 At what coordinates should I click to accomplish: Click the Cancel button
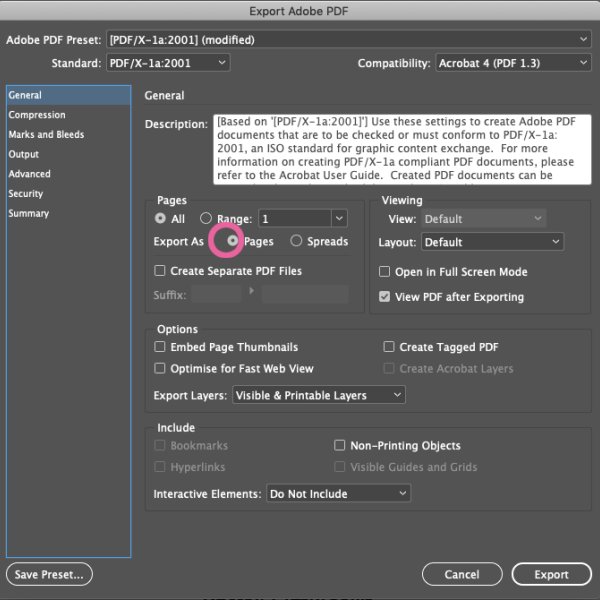462,574
